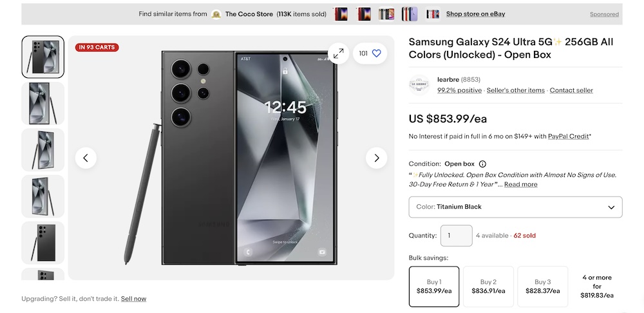Open Shop store on eBay link
Image resolution: width=644 pixels, height=313 pixels.
pos(475,14)
